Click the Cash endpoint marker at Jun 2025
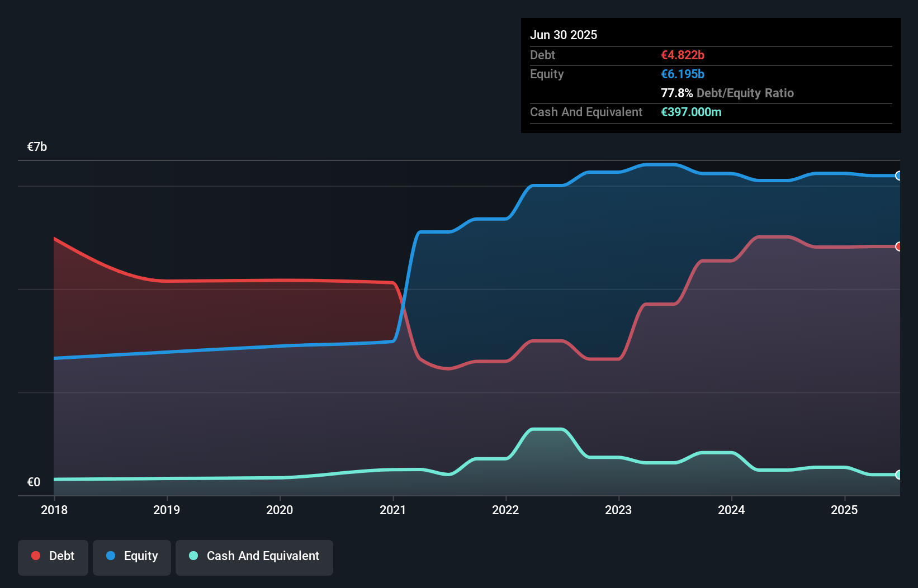Viewport: 918px width, 588px height. point(898,475)
